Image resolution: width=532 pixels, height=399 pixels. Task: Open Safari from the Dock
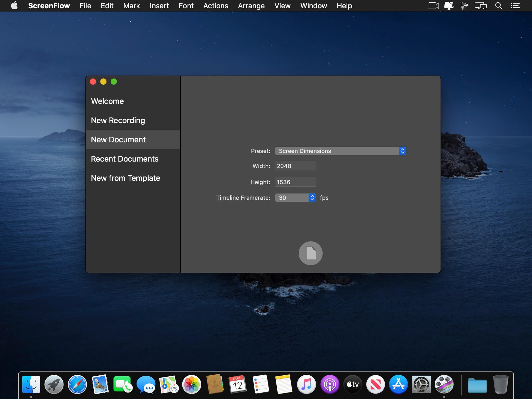(77, 384)
